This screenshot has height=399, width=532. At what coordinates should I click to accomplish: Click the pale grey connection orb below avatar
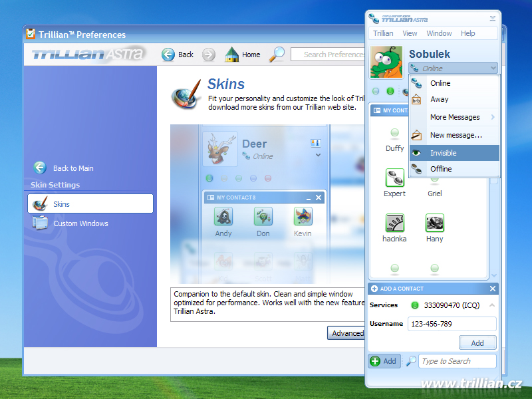[x=376, y=91]
